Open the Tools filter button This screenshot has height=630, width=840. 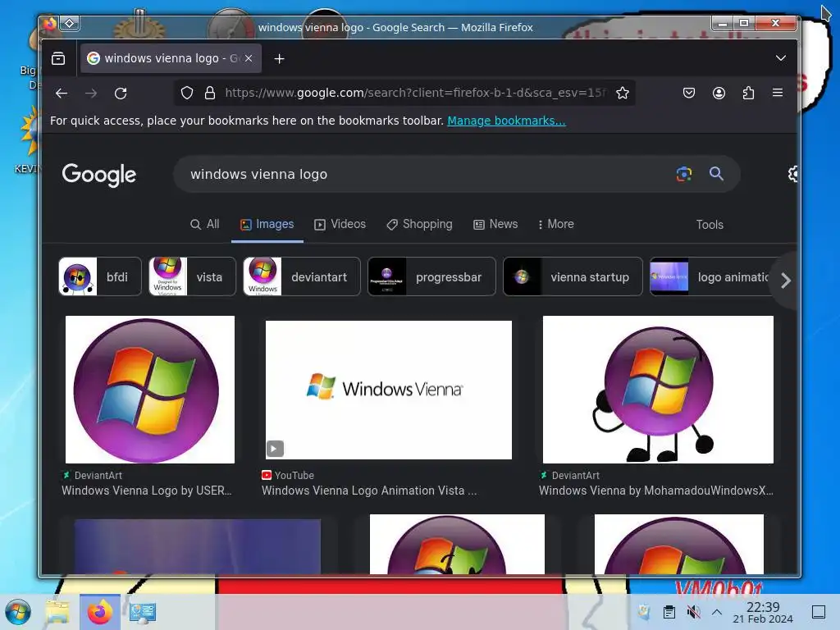(710, 225)
